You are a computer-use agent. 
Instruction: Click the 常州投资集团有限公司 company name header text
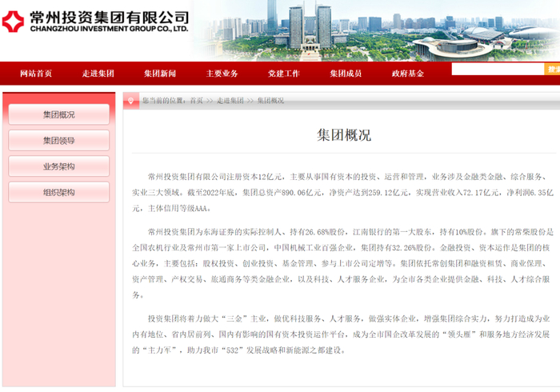pos(110,17)
